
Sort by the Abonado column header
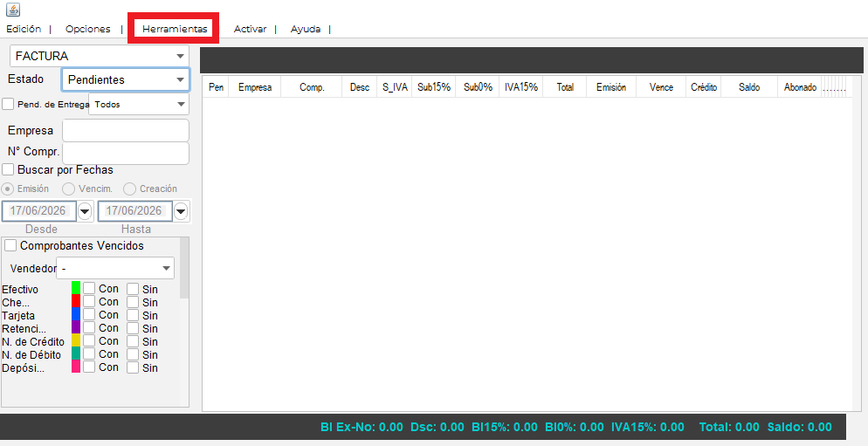pos(800,87)
